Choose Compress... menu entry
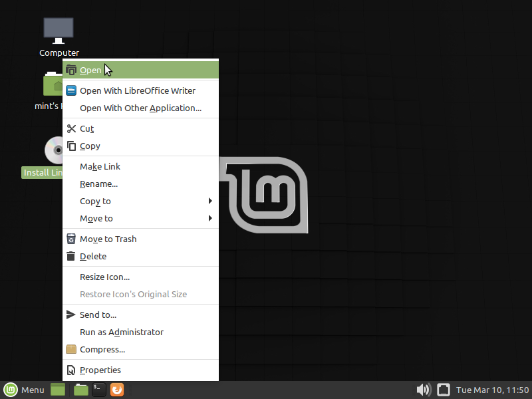Screen dimensions: 532x399 (x=141, y=350)
